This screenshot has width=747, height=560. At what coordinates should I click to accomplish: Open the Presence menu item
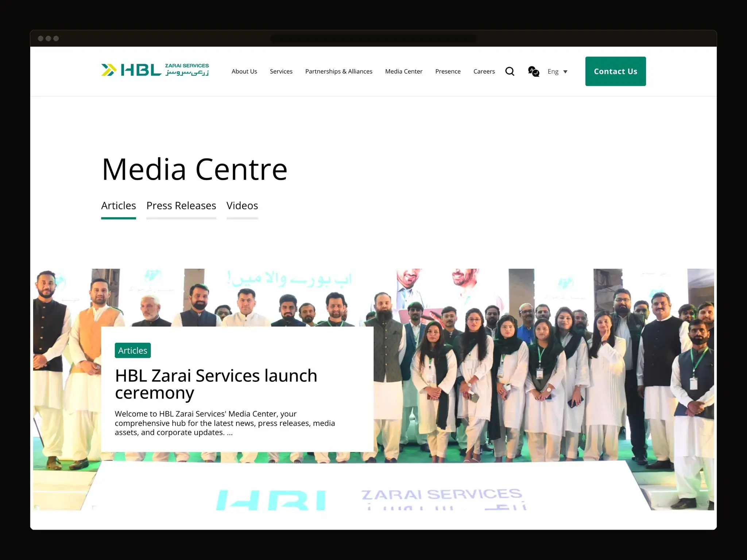click(x=448, y=71)
